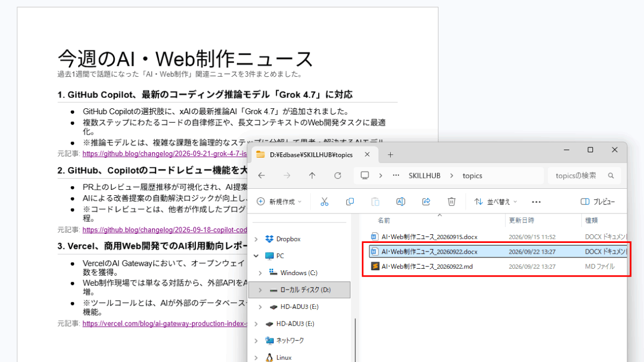Click the Dropbox icon in the navigation pane
Viewport: 644px width, 362px height.
(x=270, y=239)
